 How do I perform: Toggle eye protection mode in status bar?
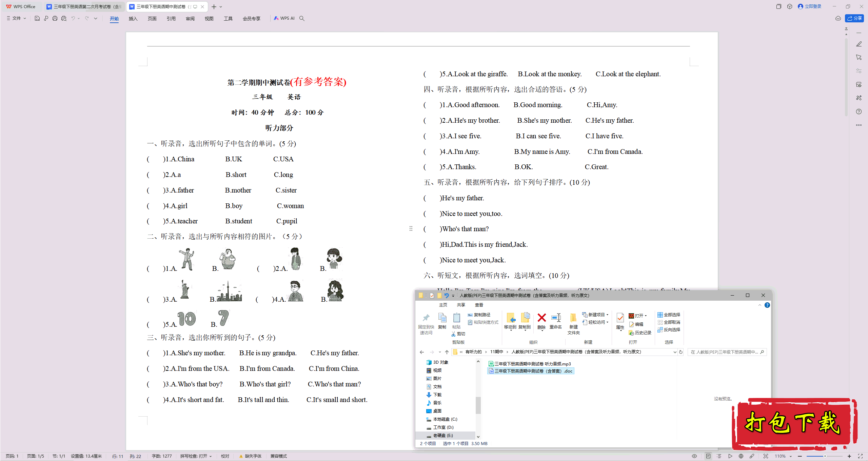tap(694, 456)
